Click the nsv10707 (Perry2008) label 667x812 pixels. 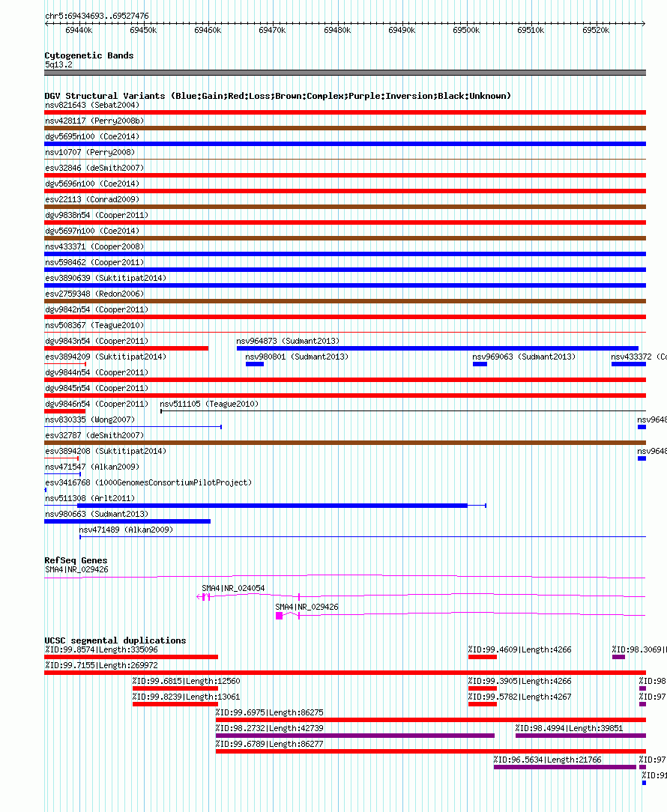90,152
